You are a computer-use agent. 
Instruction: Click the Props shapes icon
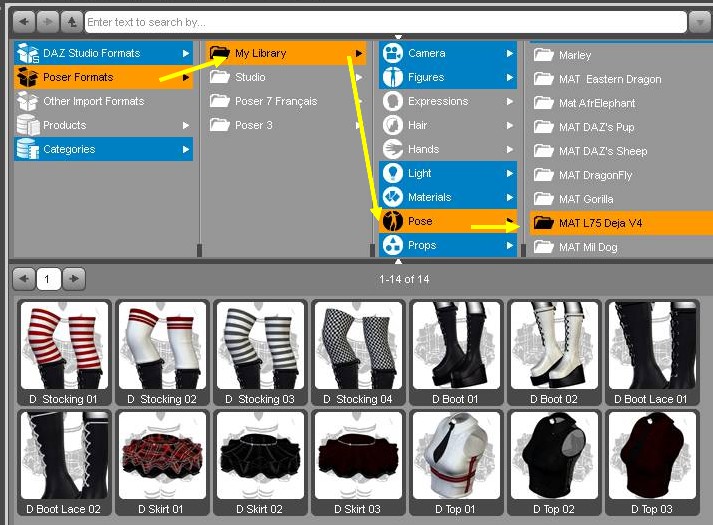point(392,245)
